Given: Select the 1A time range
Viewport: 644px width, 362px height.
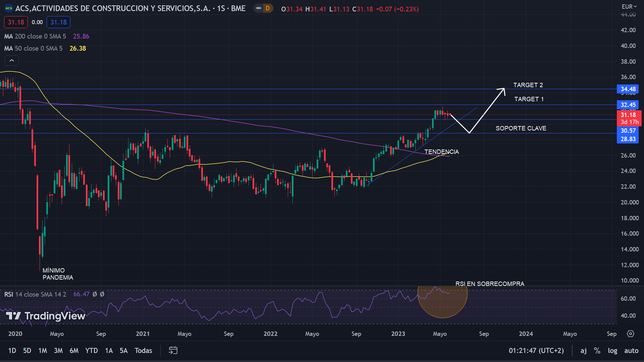Looking at the screenshot, I should [109, 351].
